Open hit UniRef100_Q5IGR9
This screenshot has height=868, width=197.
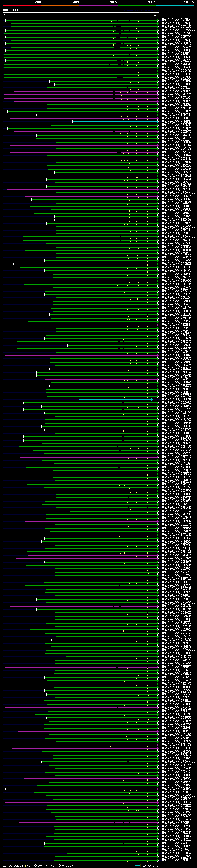tap(177, 71)
